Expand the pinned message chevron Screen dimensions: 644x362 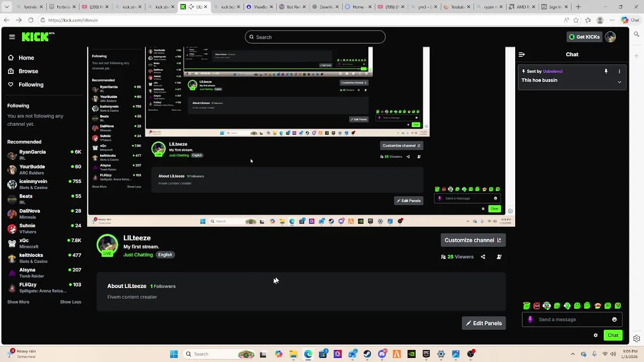(619, 81)
